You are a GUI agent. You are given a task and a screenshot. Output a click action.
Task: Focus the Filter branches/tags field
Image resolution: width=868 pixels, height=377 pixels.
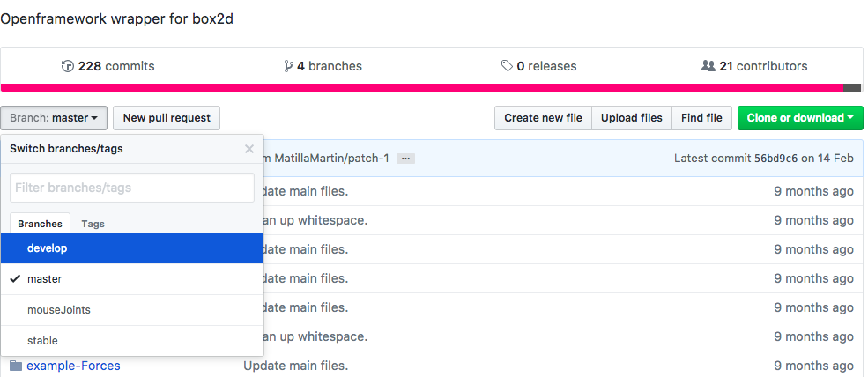pos(132,188)
